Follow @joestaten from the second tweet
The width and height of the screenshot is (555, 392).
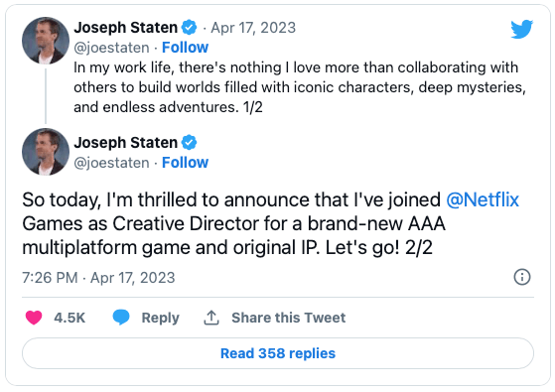(185, 163)
